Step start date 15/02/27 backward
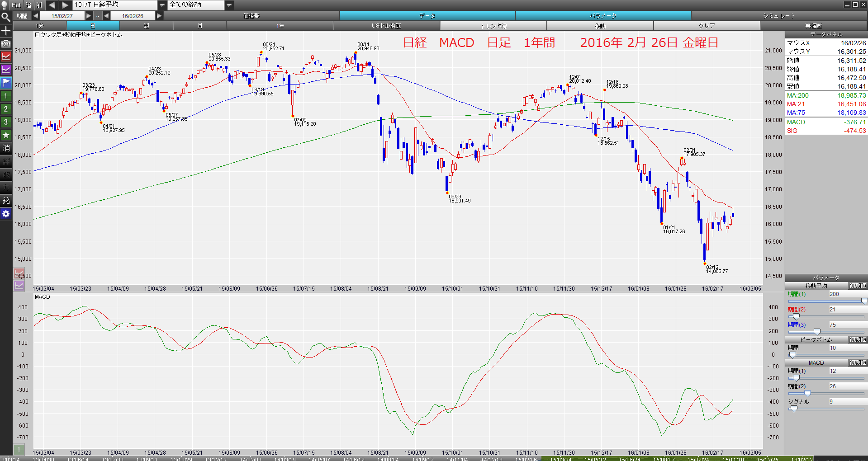The height and width of the screenshot is (461, 868). [x=35, y=16]
